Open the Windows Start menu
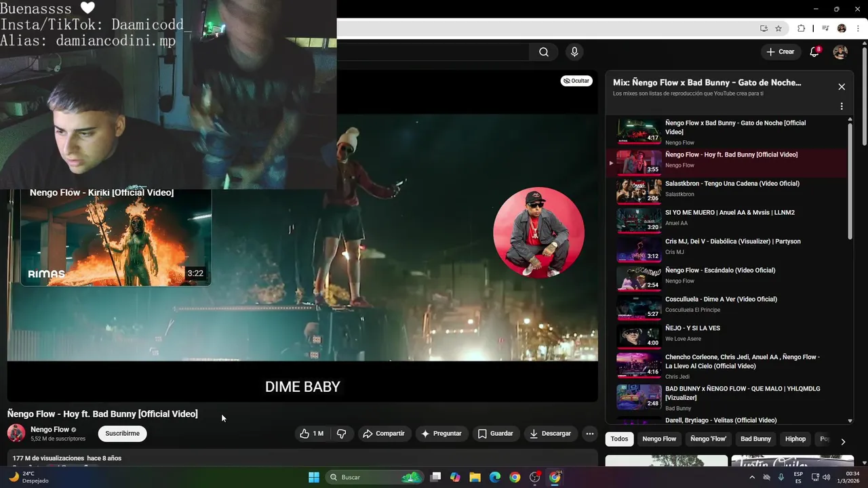 tap(314, 477)
